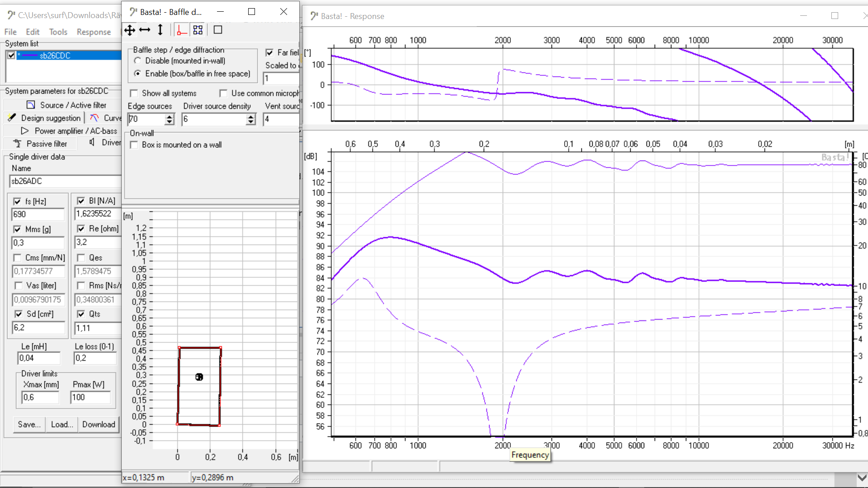Open the File menu

click(10, 32)
